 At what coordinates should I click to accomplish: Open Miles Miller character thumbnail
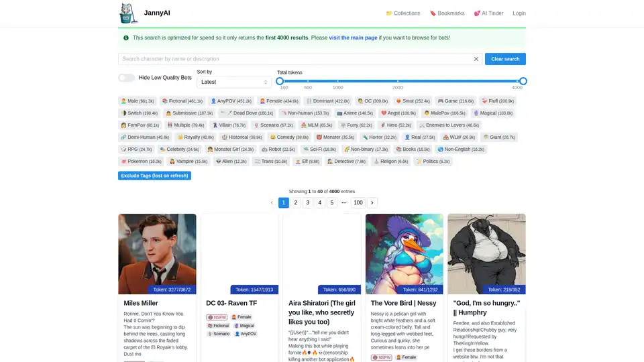[157, 253]
